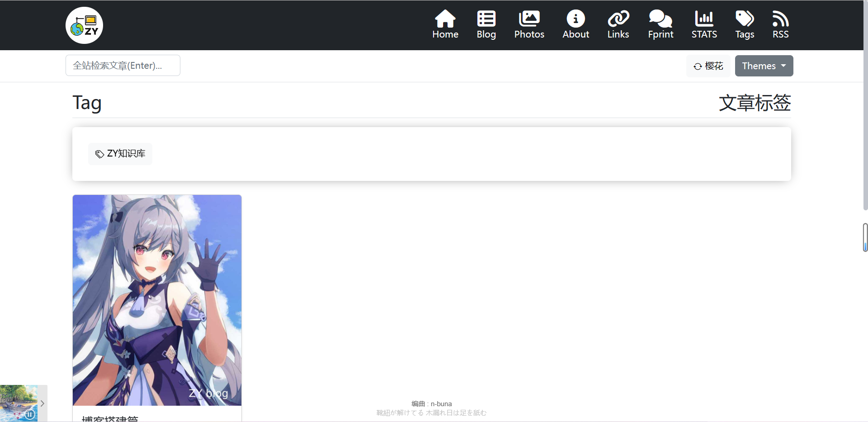Open the Blog list icon
Image resolution: width=868 pixels, height=422 pixels.
486,19
